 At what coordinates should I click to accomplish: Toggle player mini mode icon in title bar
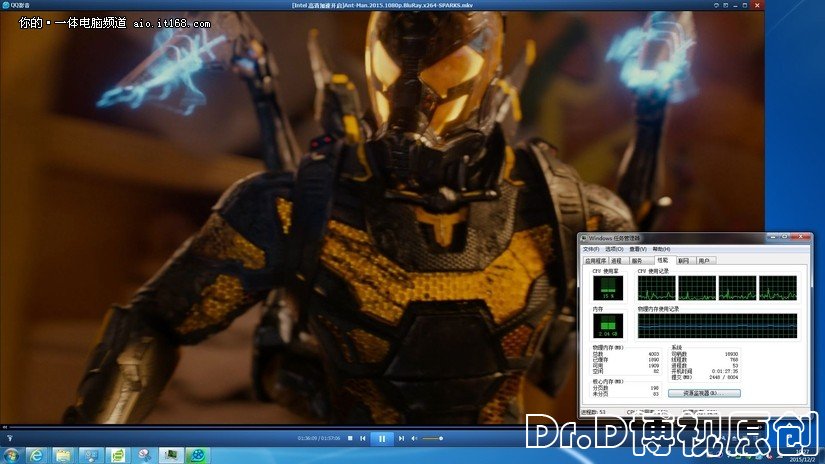[726, 5]
